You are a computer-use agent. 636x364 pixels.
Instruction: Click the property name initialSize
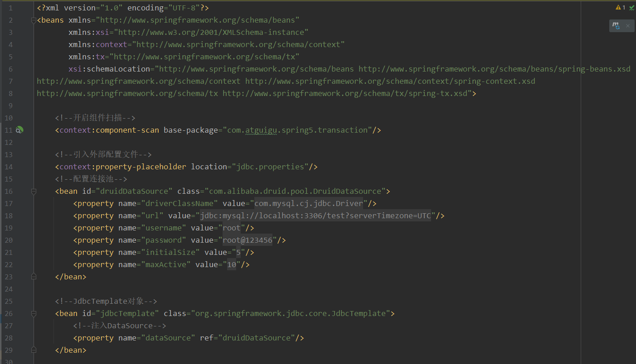pyautogui.click(x=170, y=252)
